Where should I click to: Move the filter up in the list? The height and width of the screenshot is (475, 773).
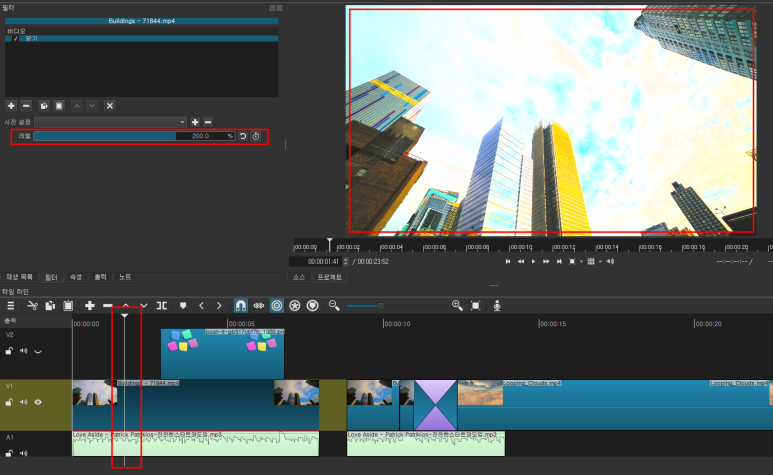[x=77, y=105]
